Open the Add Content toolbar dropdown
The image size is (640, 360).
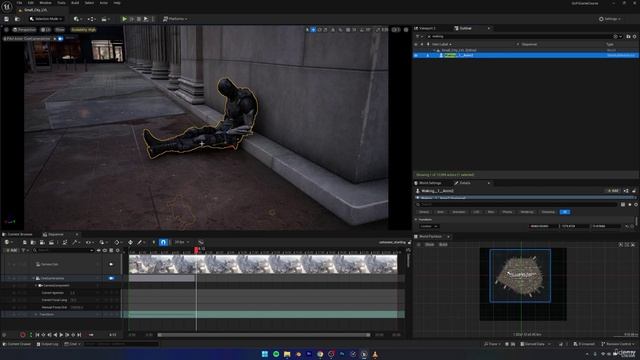[x=77, y=19]
